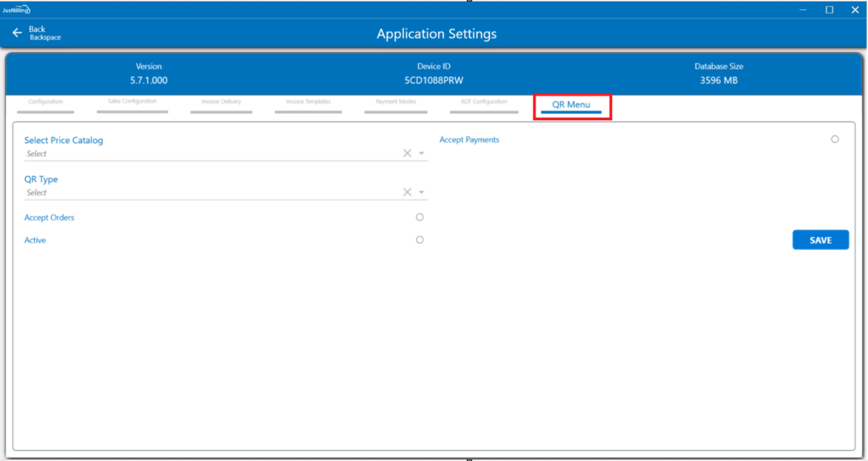This screenshot has height=461, width=868.
Task: Toggle the Active radio button
Action: (x=419, y=240)
